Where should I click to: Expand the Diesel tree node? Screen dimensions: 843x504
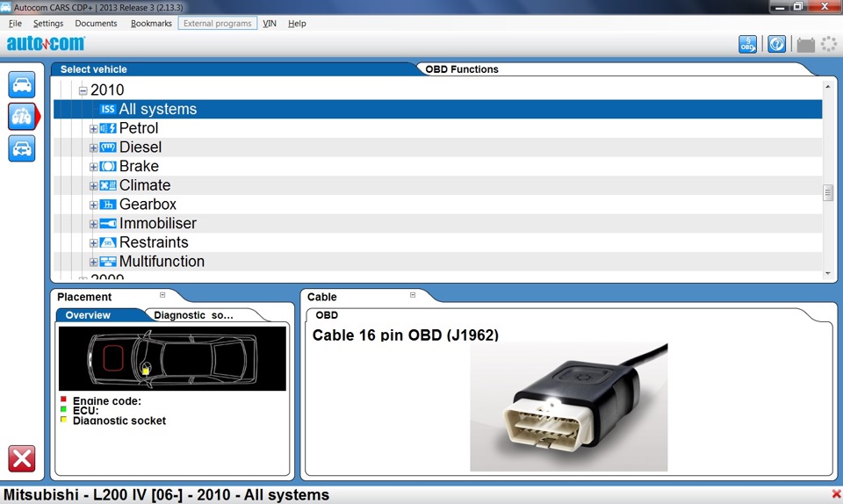tap(93, 148)
